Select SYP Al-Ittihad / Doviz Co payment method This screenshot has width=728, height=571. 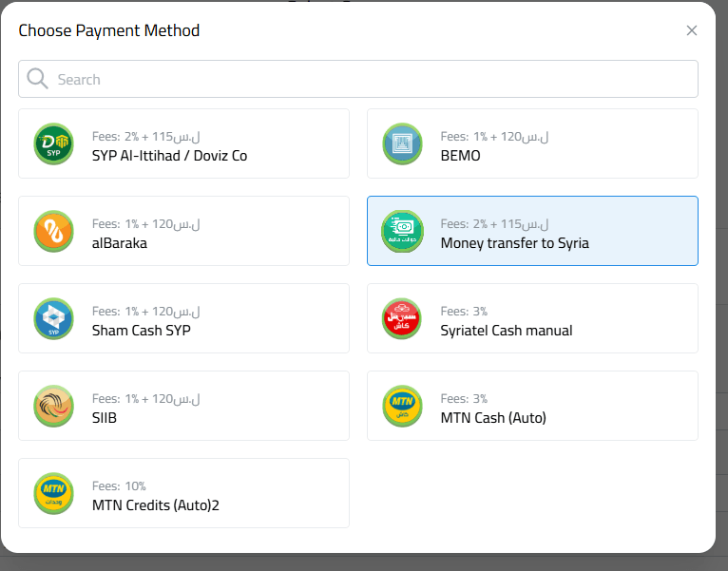coord(183,143)
